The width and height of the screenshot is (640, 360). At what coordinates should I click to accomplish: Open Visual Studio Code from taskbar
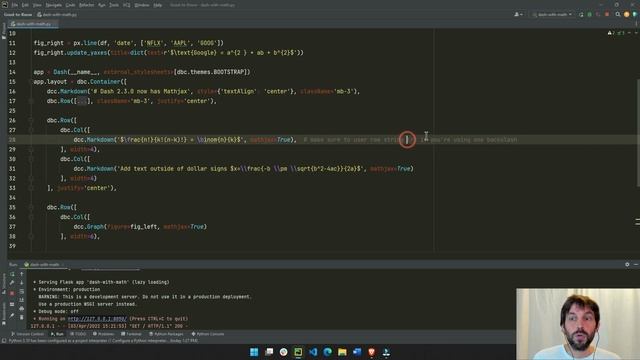(x=313, y=352)
